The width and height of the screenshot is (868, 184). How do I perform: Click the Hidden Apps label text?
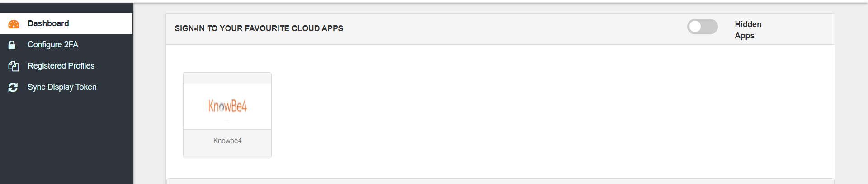[x=748, y=30]
